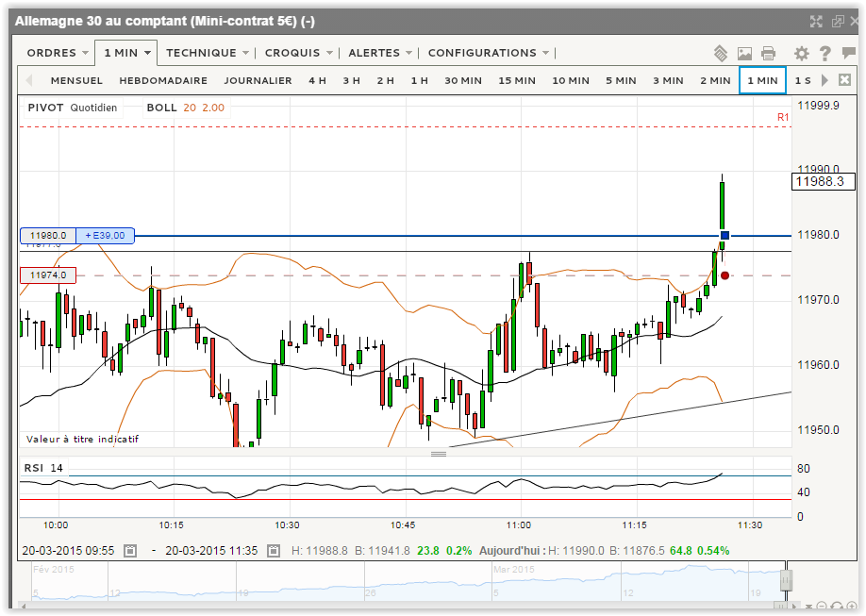Screen dimensions: 866x616
Task: Select the JOURNALIER timeframe
Action: pyautogui.click(x=258, y=81)
